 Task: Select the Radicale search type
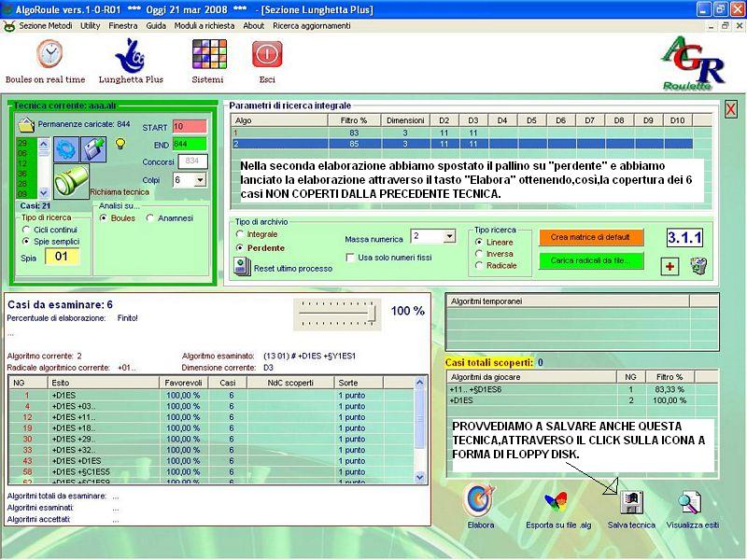[x=479, y=265]
